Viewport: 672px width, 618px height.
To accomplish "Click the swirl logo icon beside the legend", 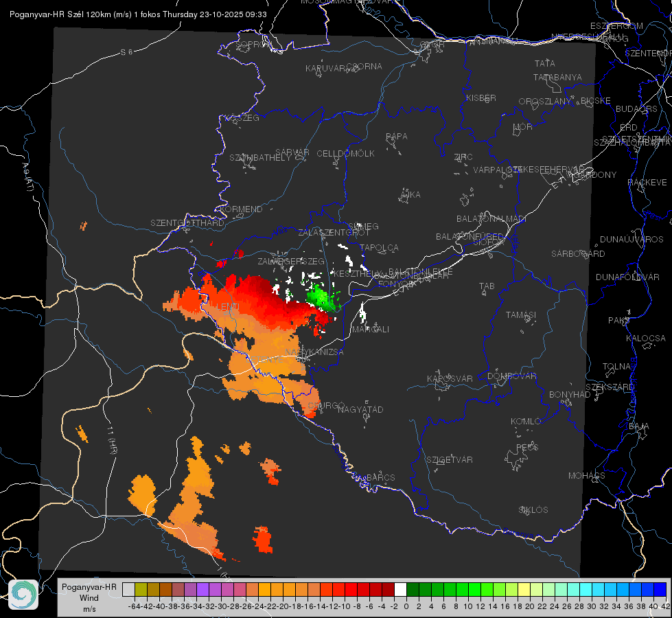I will point(23,595).
